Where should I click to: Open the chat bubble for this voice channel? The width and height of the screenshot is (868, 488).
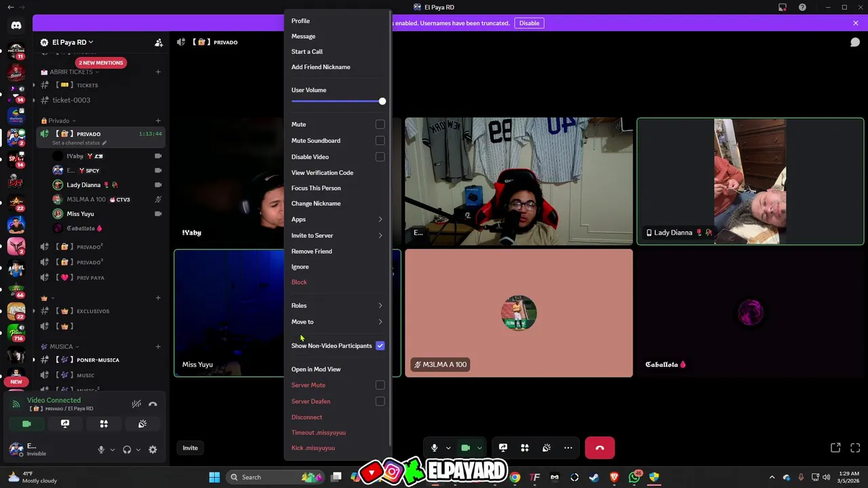coord(855,42)
